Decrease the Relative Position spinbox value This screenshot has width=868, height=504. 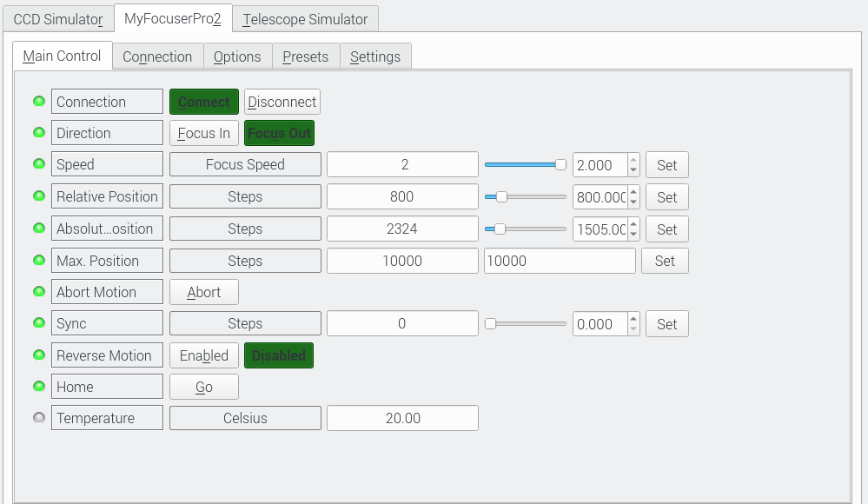coord(633,202)
